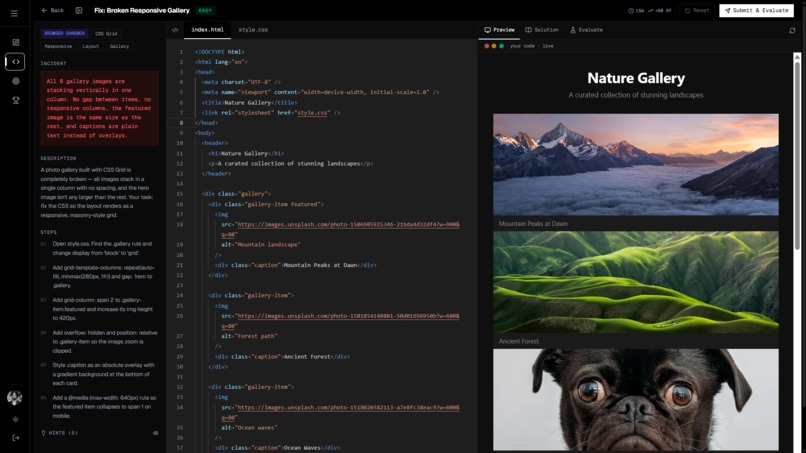Open the user avatar profile
Screen dimensions: 806x453
[14, 397]
